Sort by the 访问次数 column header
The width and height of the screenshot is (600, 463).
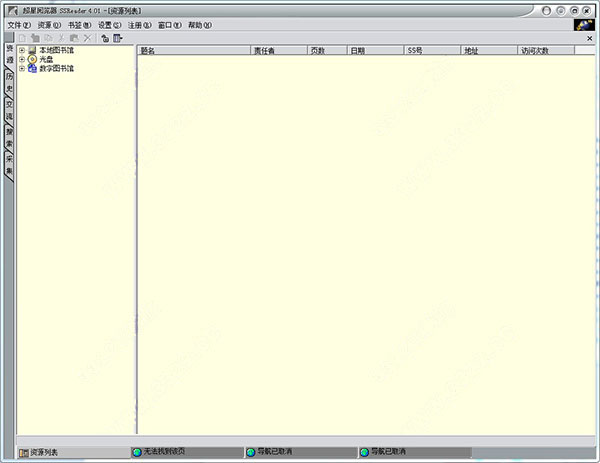click(546, 51)
